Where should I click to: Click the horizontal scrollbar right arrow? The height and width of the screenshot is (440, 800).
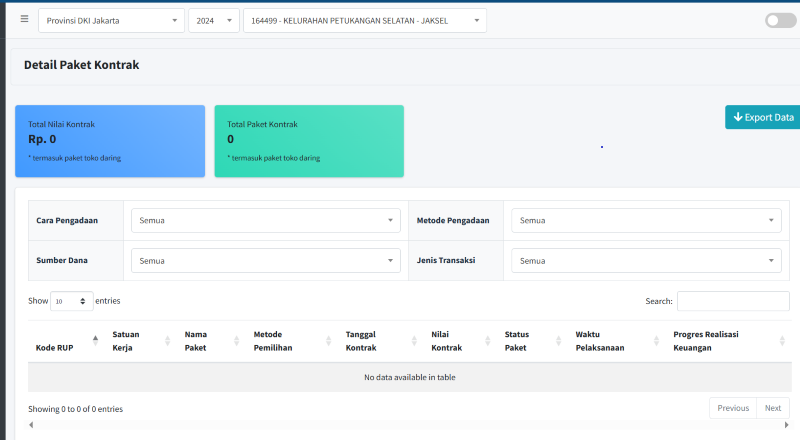click(x=786, y=425)
